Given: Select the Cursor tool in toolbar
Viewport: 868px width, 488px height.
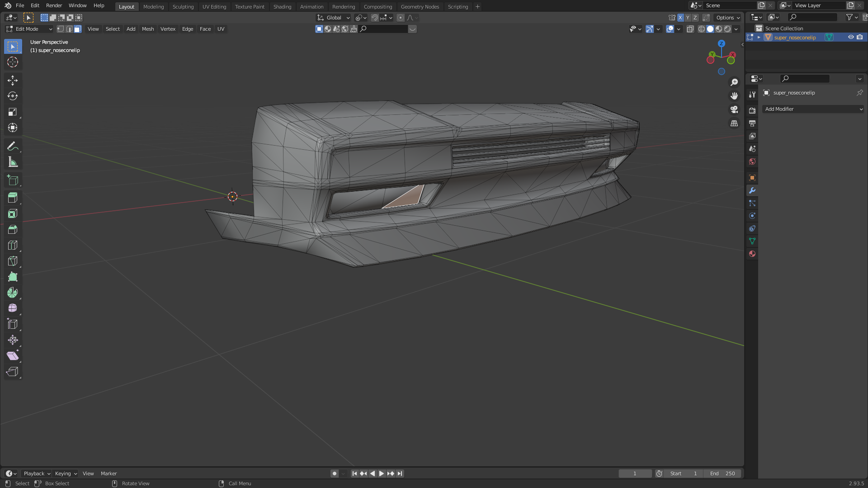Looking at the screenshot, I should (x=13, y=62).
